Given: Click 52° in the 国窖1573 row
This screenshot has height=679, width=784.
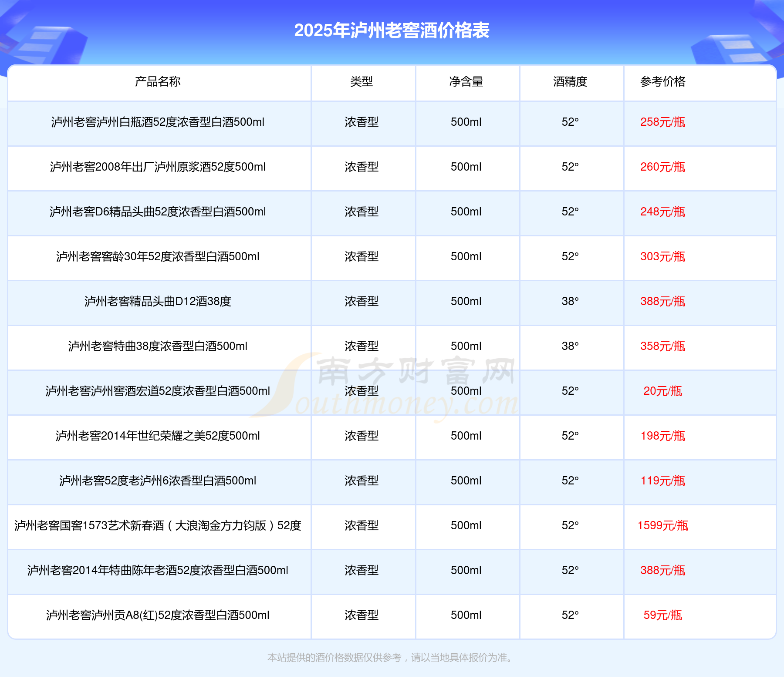Looking at the screenshot, I should tap(570, 526).
